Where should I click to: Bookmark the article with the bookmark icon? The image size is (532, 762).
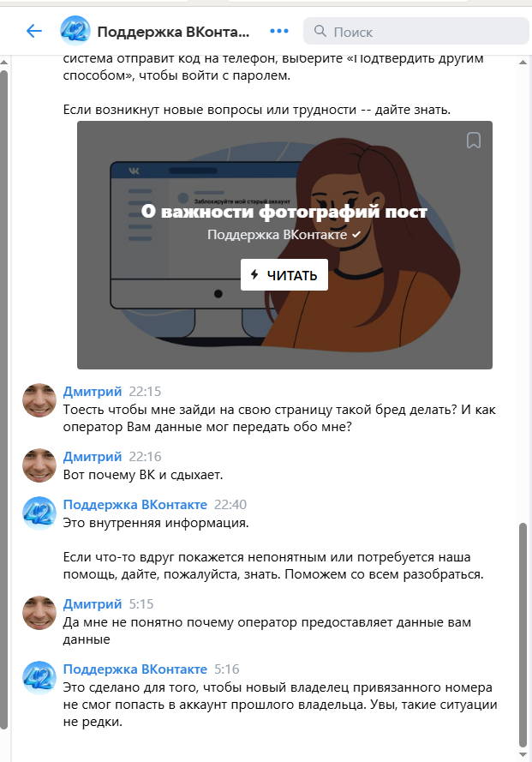click(x=473, y=141)
